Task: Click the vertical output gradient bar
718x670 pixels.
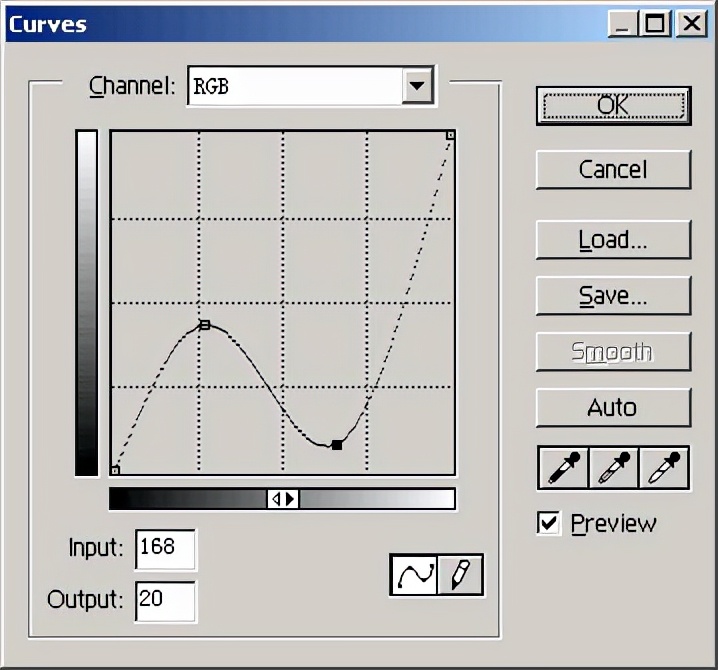Action: point(87,303)
